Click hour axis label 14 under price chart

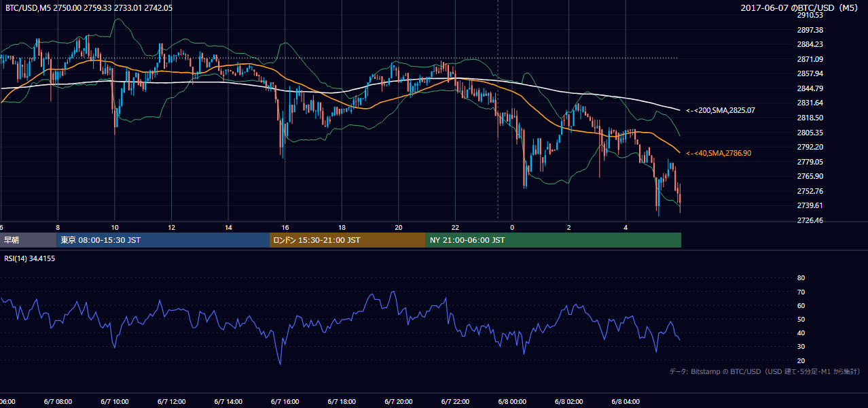(x=228, y=228)
